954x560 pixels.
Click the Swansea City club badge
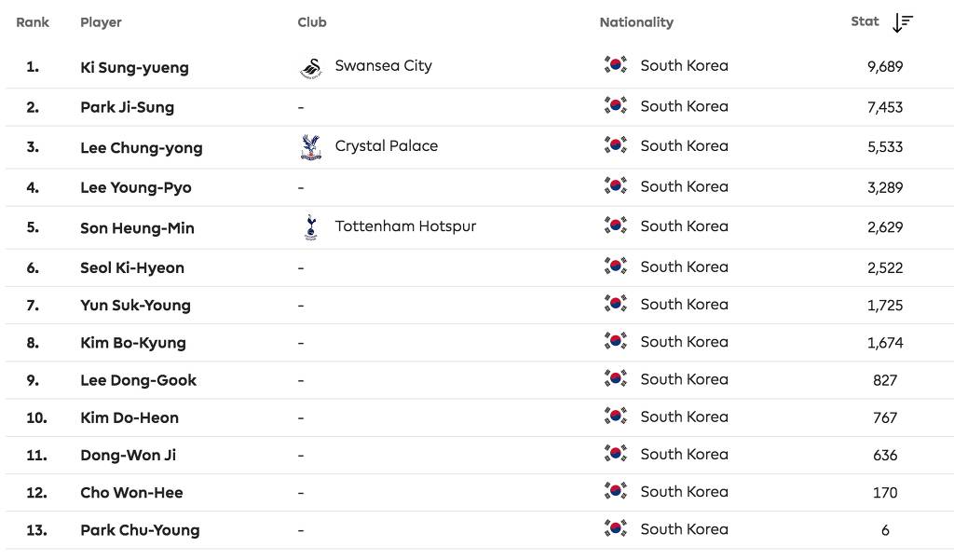pos(310,67)
